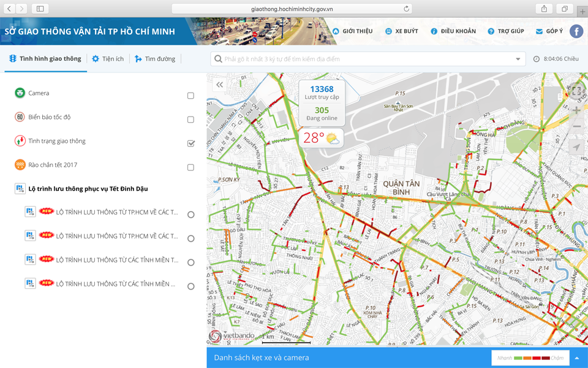Click the weather 28° widget
The height and width of the screenshot is (368, 588).
pos(321,138)
